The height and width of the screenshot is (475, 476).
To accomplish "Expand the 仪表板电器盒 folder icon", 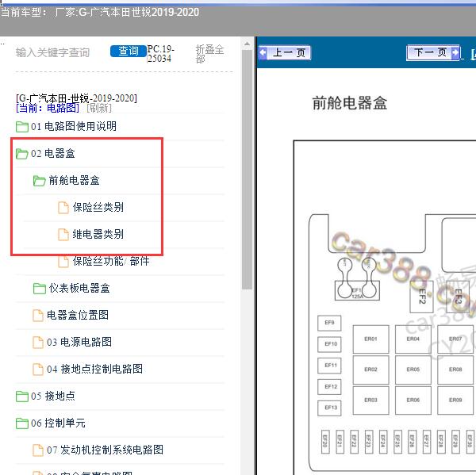I will pos(39,289).
